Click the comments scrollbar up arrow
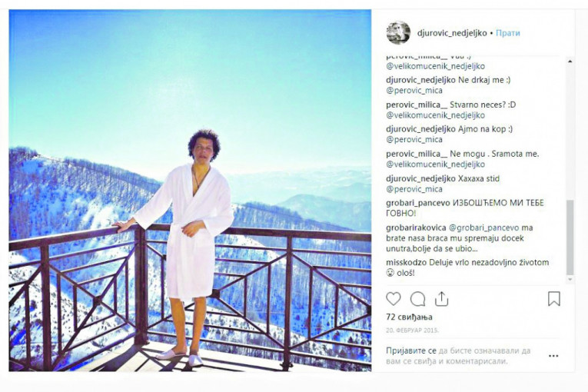Screen dimensions: 588x392 tap(570, 61)
